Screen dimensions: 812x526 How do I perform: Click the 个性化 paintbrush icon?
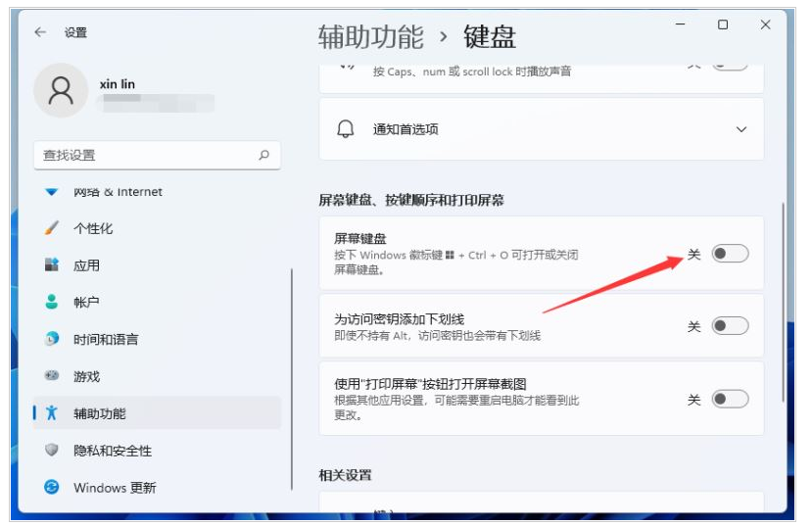52,228
